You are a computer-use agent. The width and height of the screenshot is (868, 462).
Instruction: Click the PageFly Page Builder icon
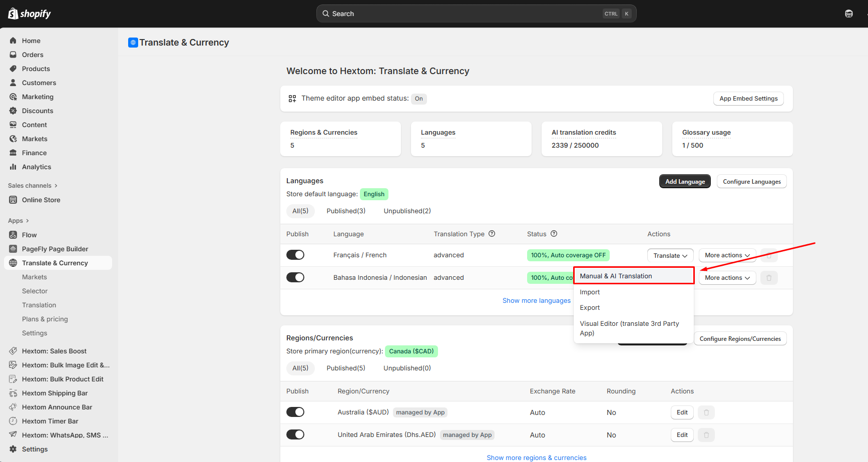13,249
